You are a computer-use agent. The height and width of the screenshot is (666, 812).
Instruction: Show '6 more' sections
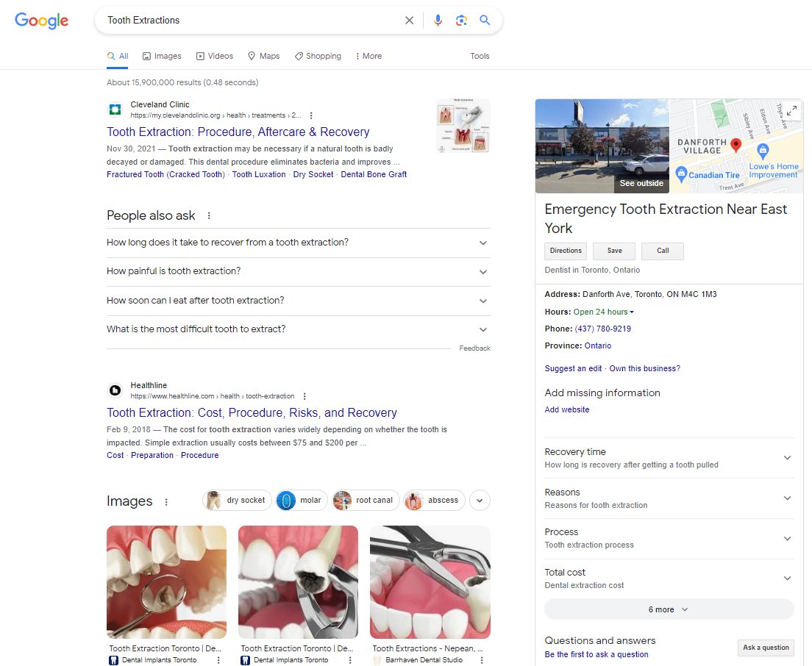(x=669, y=609)
